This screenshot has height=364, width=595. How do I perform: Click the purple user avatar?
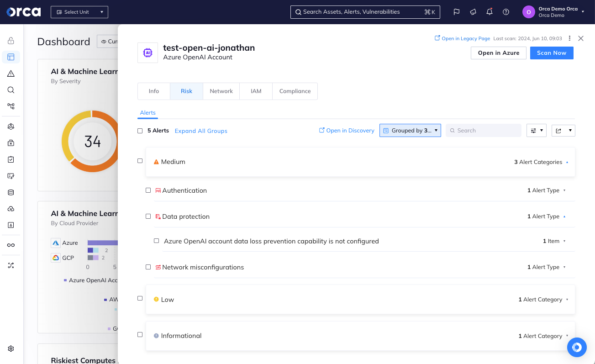click(x=528, y=12)
